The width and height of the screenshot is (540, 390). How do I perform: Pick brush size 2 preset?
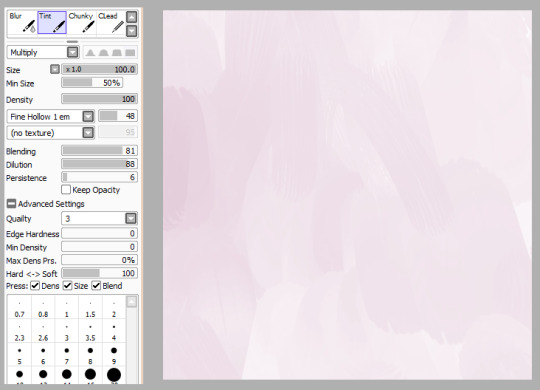(114, 308)
